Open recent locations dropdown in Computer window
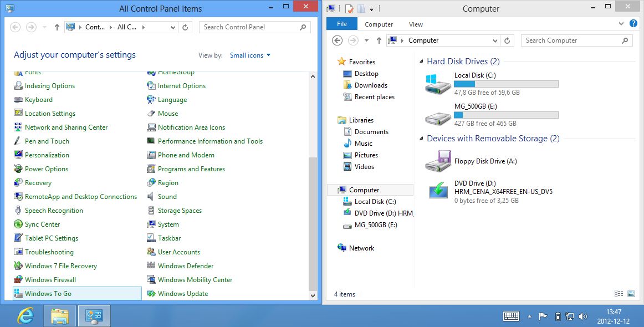The height and width of the screenshot is (327, 644). (366, 40)
